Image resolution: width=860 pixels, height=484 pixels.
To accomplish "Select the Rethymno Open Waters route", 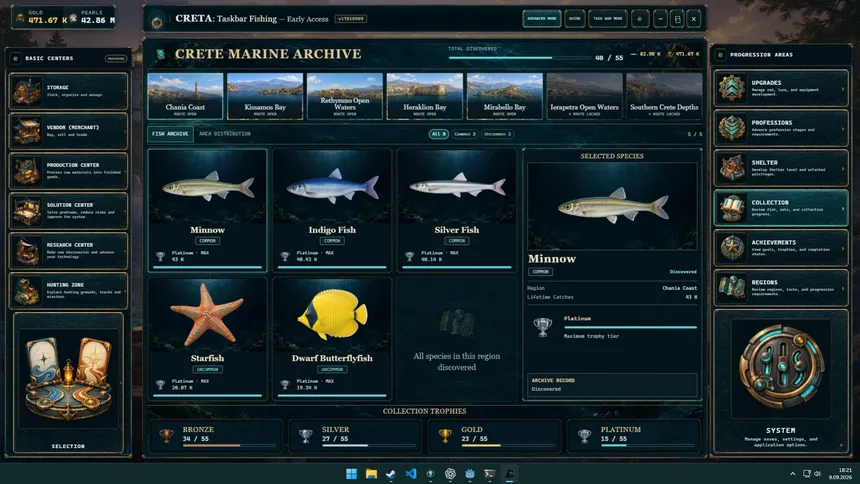I will [x=345, y=95].
